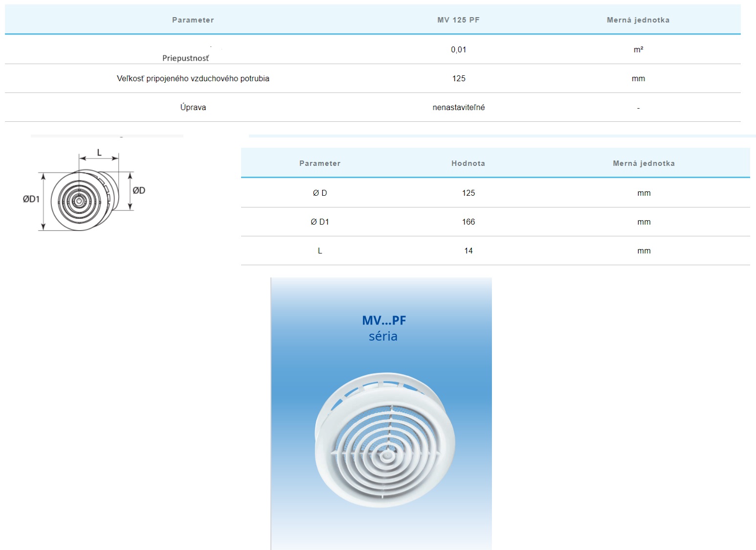Click the m² unit cell
Viewport: 756px width, 550px height.
638,49
